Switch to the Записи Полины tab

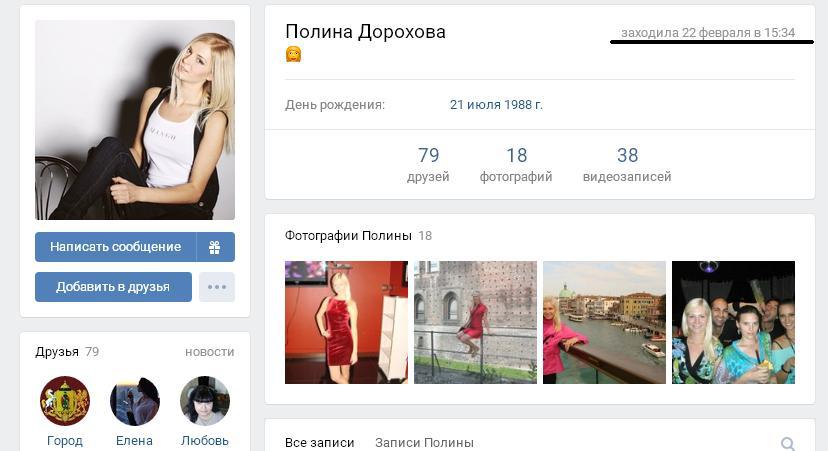pos(424,442)
